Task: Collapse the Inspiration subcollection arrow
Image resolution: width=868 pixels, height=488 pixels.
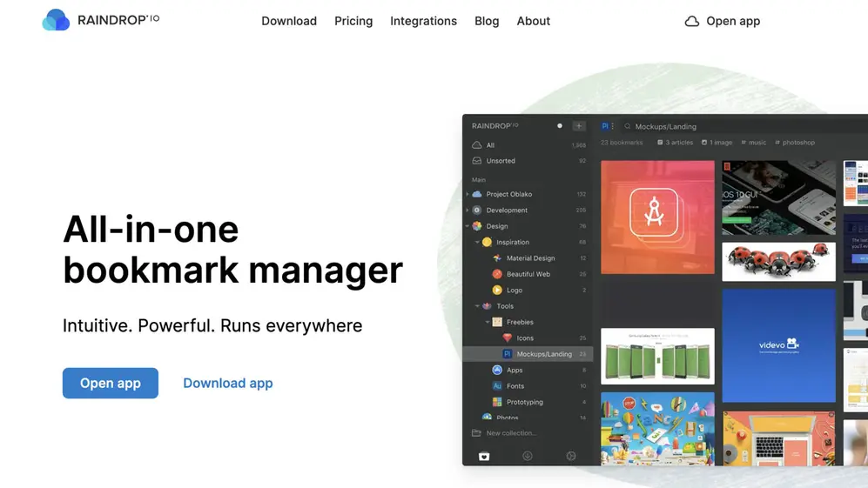Action: [x=477, y=243]
